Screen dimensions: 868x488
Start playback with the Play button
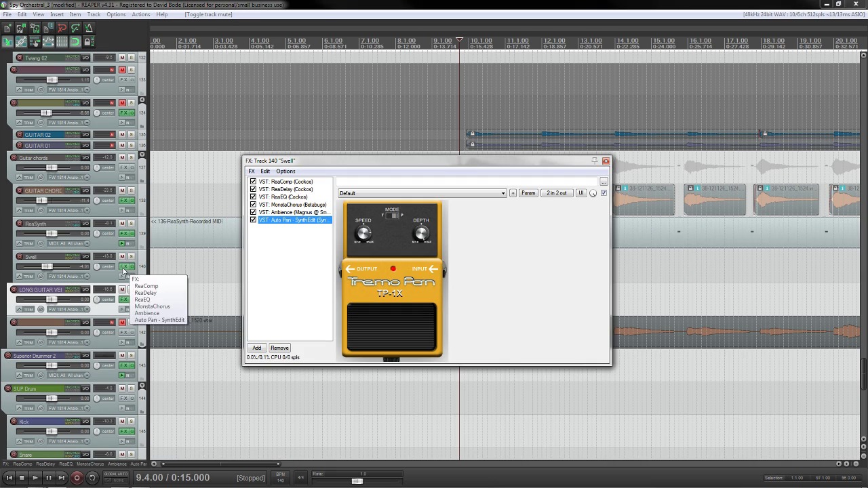pyautogui.click(x=35, y=478)
